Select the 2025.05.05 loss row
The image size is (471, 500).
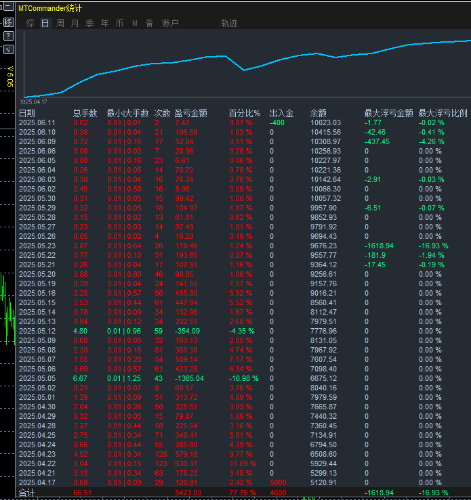(243, 378)
